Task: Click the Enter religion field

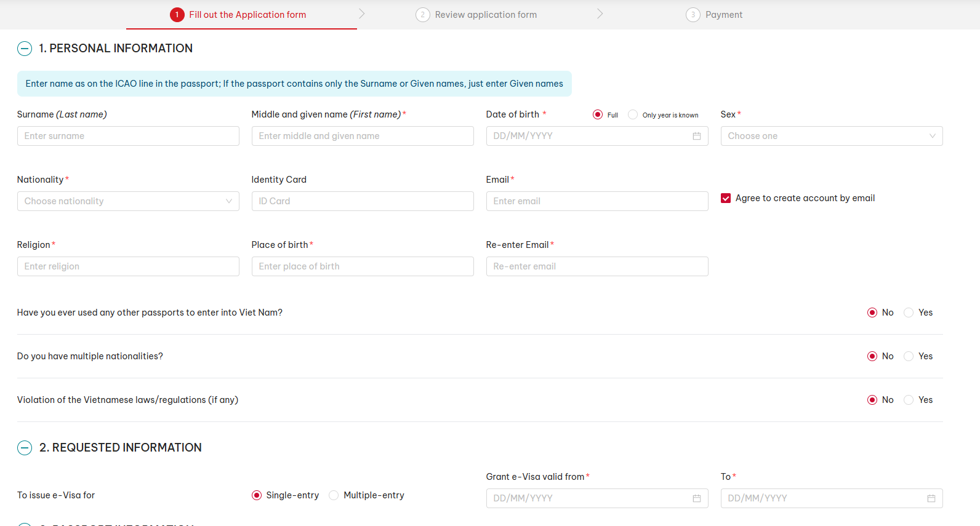Action: [128, 266]
